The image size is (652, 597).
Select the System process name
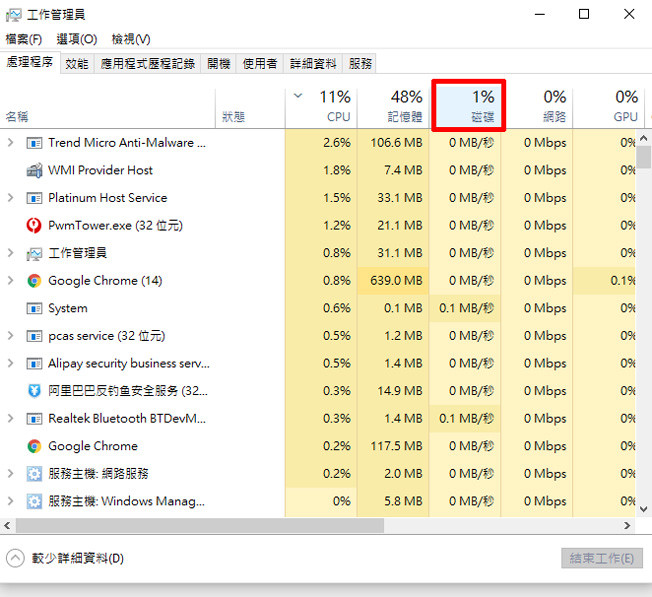(x=68, y=308)
